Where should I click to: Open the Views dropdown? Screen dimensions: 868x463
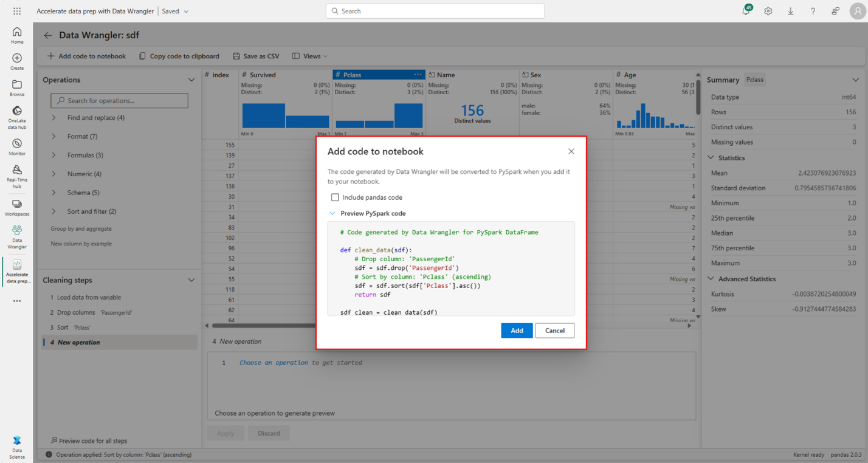tap(309, 56)
